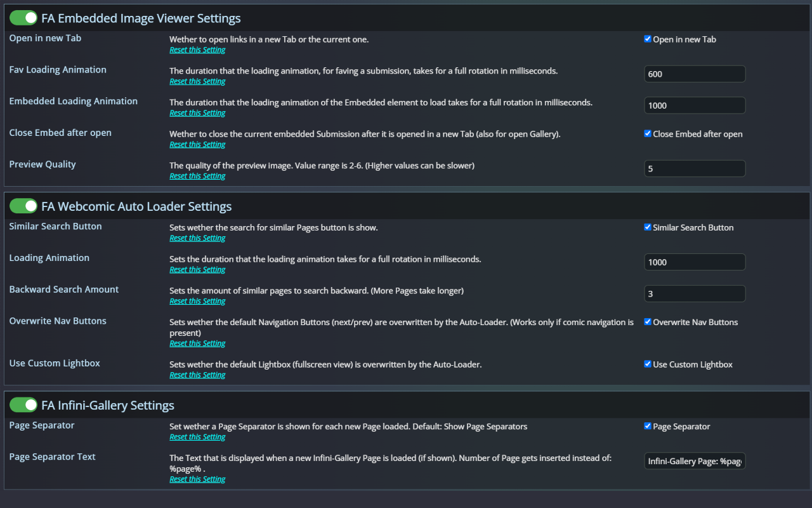Reset the Preview Quality setting
The width and height of the screenshot is (812, 508).
pos(197,176)
